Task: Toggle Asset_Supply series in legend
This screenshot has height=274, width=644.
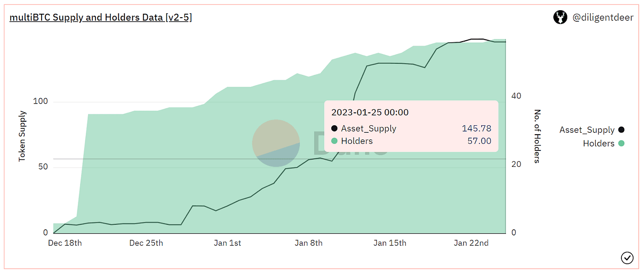Action: coord(586,130)
